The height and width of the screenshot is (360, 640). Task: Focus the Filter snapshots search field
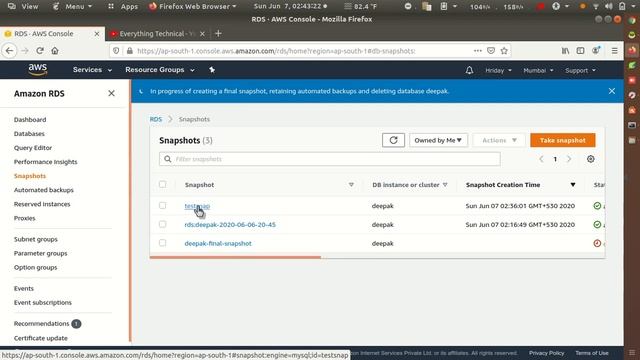tap(330, 159)
